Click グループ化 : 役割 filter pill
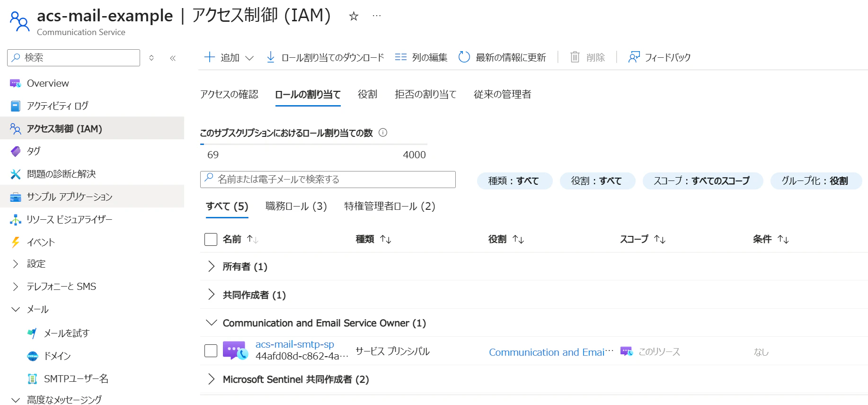 click(x=816, y=181)
